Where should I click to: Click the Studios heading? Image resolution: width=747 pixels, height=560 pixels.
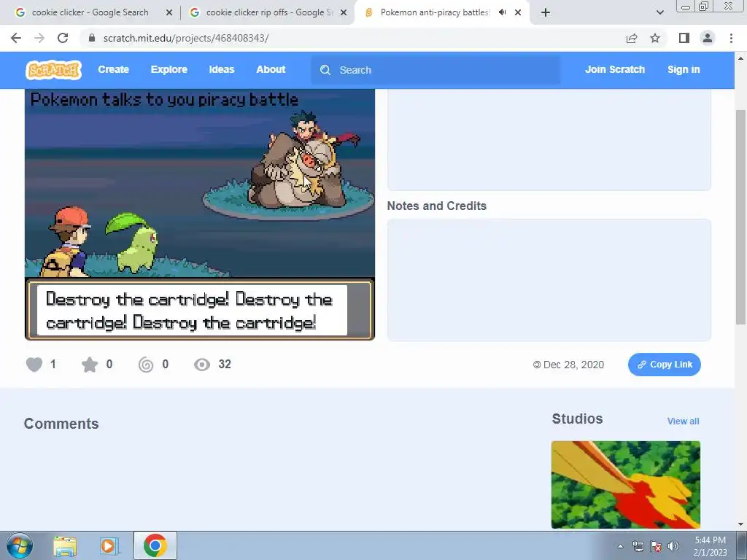(578, 419)
